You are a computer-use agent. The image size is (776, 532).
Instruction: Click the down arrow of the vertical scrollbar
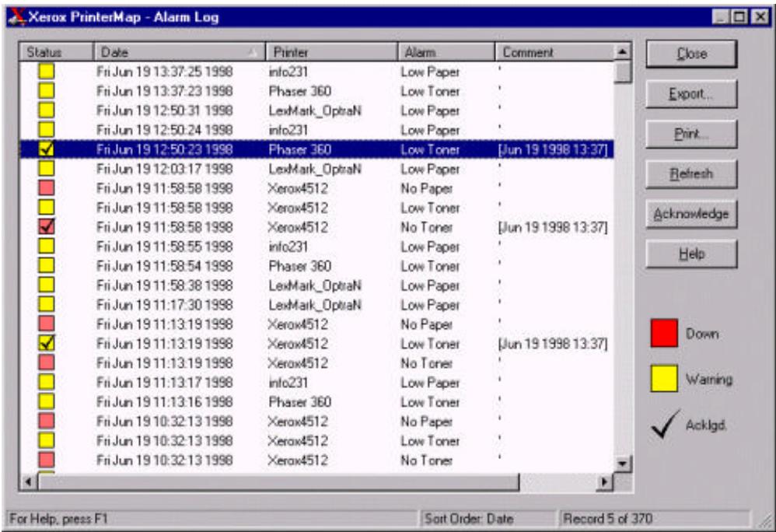point(623,464)
